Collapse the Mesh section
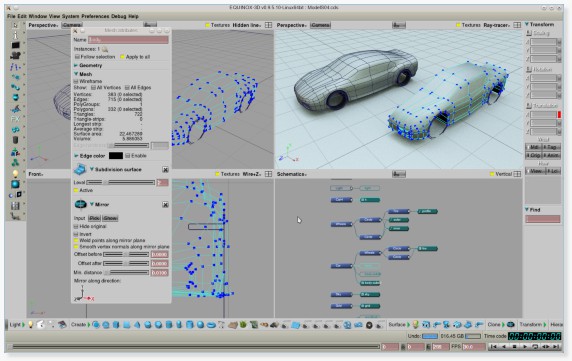The height and width of the screenshot is (361, 572). 76,74
